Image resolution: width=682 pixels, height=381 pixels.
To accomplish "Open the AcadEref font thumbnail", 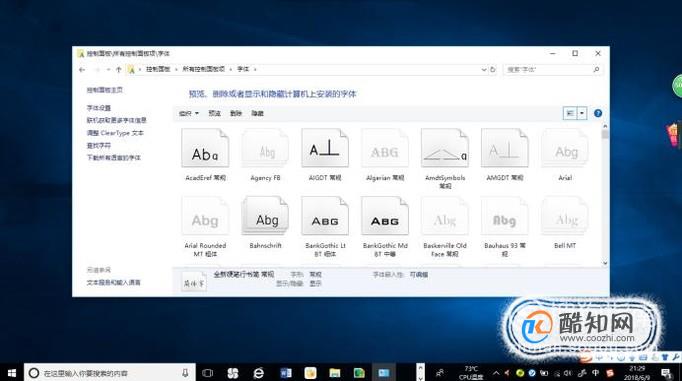I will click(x=205, y=148).
